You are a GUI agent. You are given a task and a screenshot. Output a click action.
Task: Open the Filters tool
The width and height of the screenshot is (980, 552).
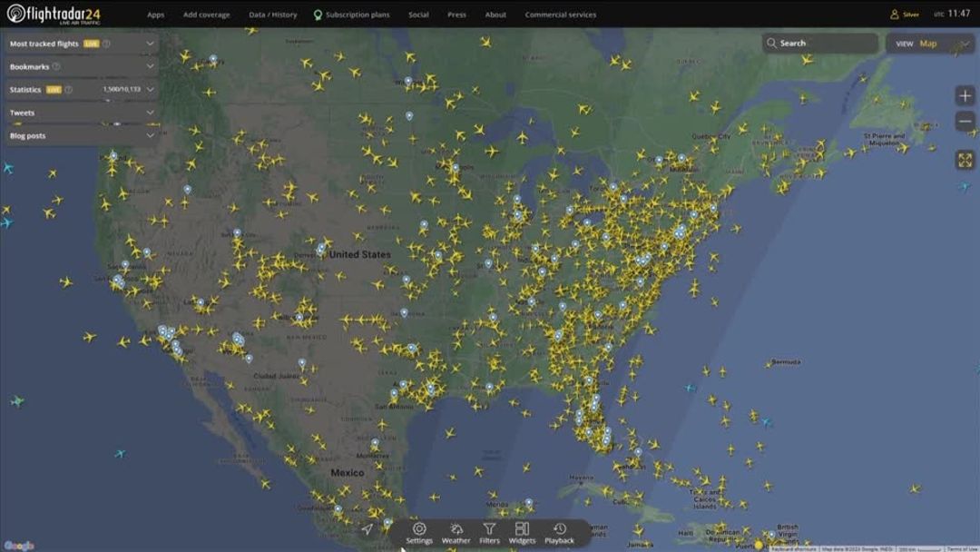pyautogui.click(x=489, y=533)
